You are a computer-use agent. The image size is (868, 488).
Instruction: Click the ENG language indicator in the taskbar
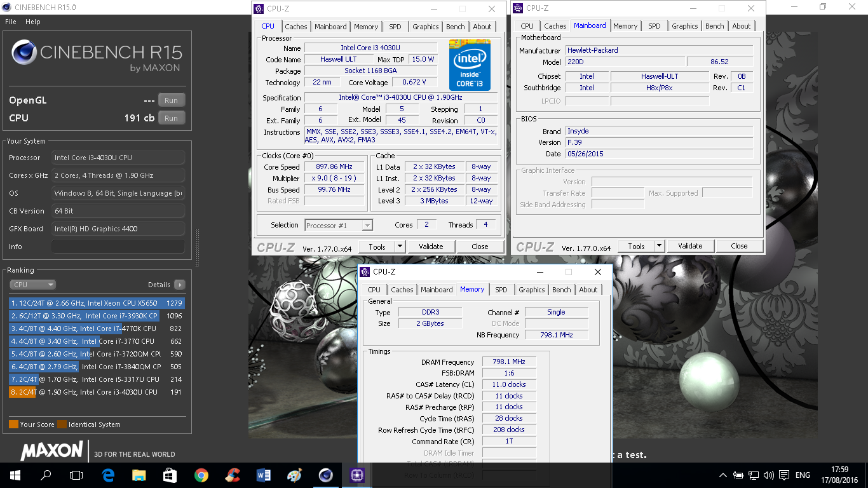pyautogui.click(x=803, y=475)
